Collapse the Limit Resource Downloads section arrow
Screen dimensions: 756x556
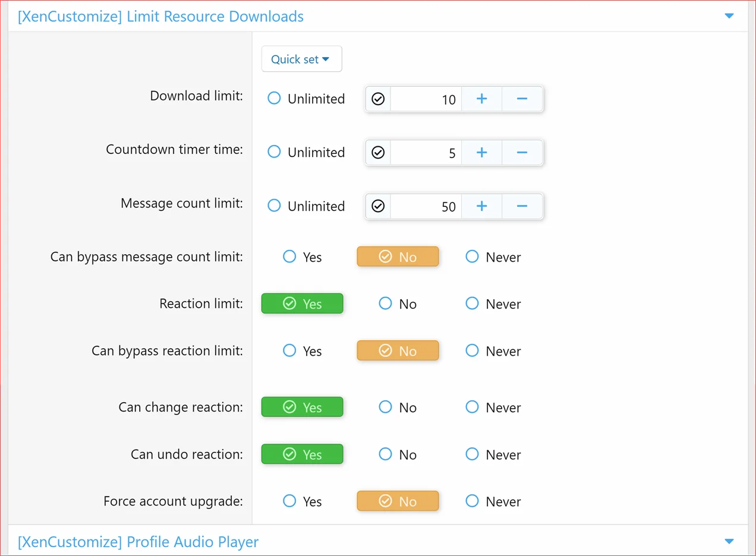(x=729, y=16)
